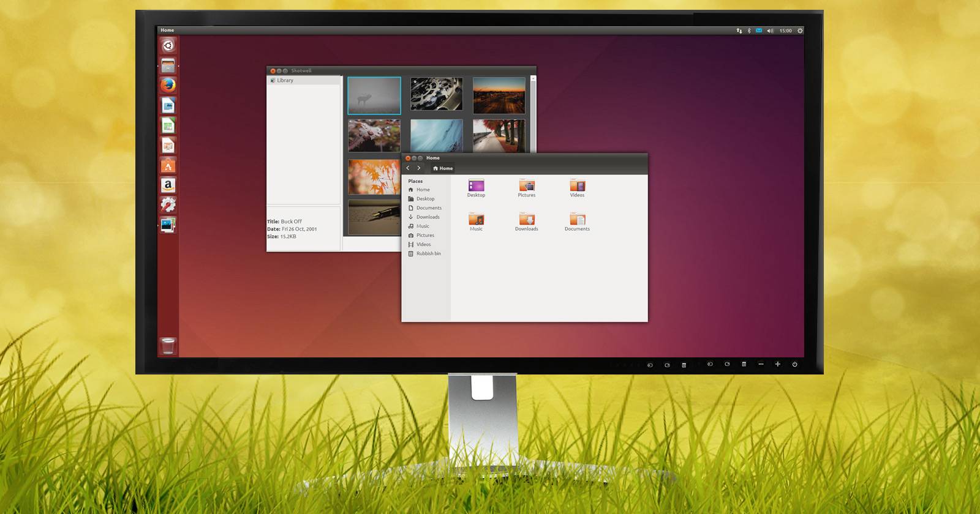Select the Documents folder icon in Files
The image size is (980, 514).
pyautogui.click(x=577, y=219)
